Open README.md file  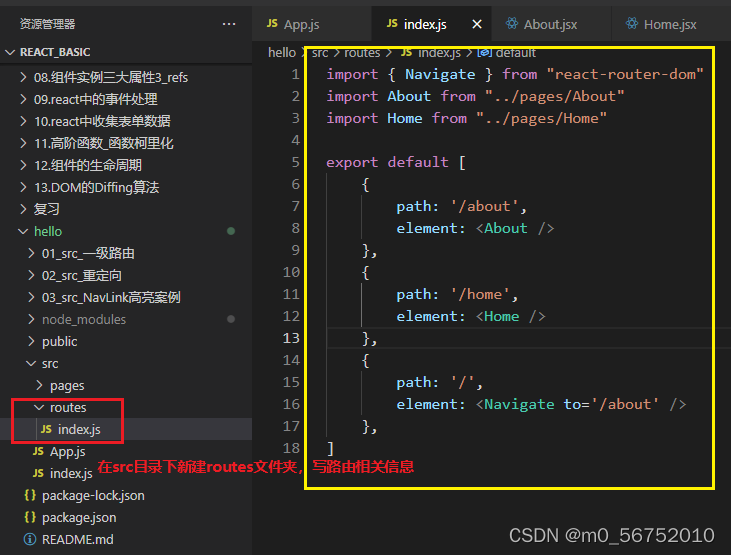77,540
